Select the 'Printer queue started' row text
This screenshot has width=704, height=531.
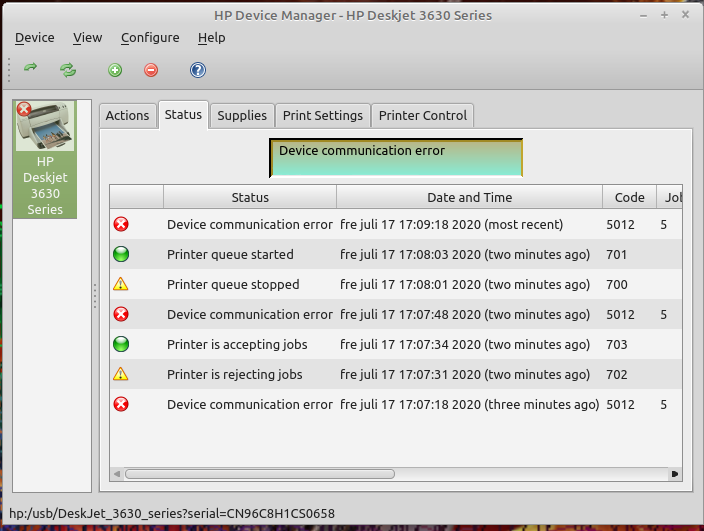(x=230, y=255)
